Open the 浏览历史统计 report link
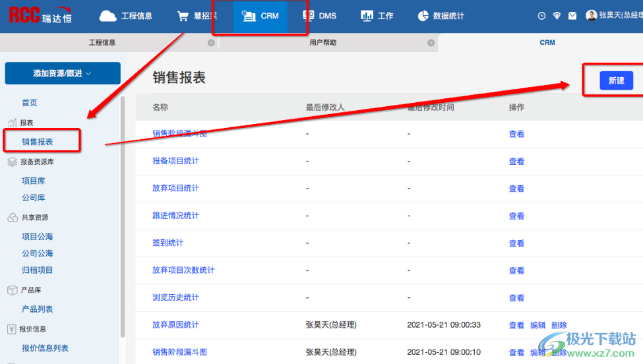This screenshot has height=364, width=643. pos(175,297)
